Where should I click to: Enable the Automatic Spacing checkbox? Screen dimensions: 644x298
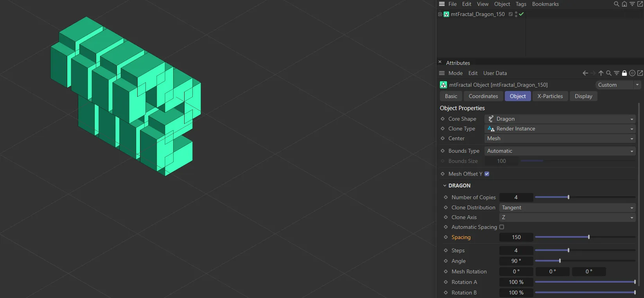502,227
